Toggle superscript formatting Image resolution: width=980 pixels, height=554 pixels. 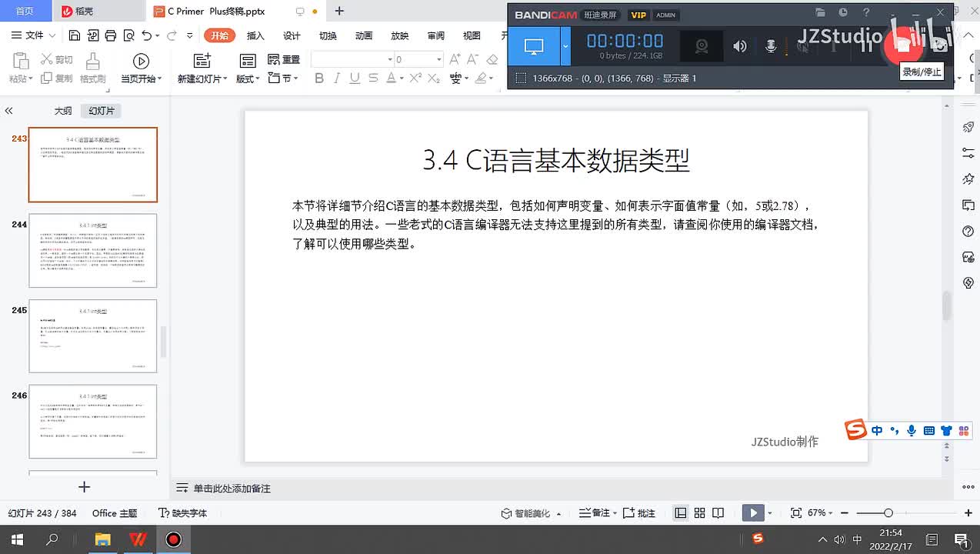[415, 78]
